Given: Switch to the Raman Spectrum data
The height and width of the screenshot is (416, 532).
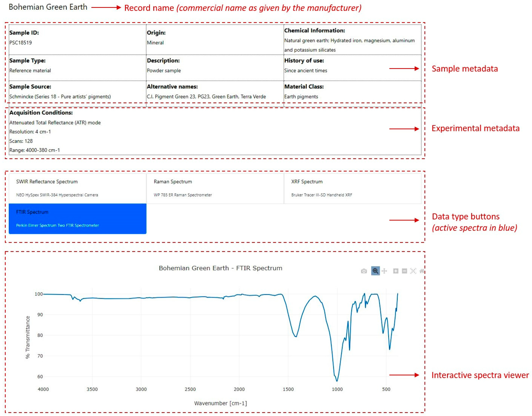Looking at the screenshot, I should [x=215, y=188].
